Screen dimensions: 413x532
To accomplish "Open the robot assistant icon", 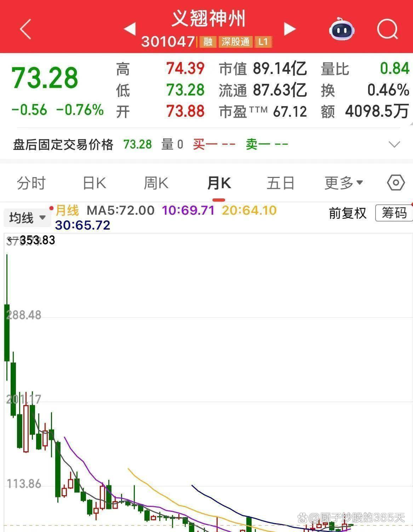I will (x=342, y=29).
